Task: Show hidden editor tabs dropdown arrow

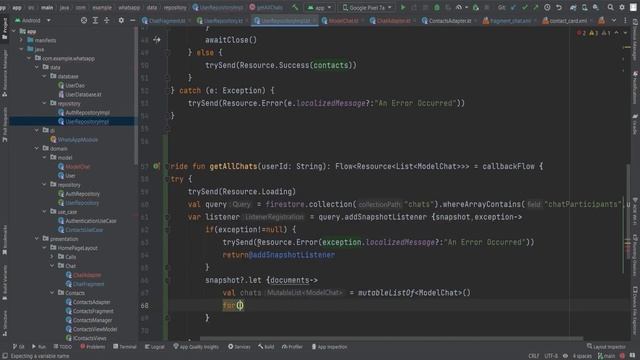Action: click(x=614, y=20)
